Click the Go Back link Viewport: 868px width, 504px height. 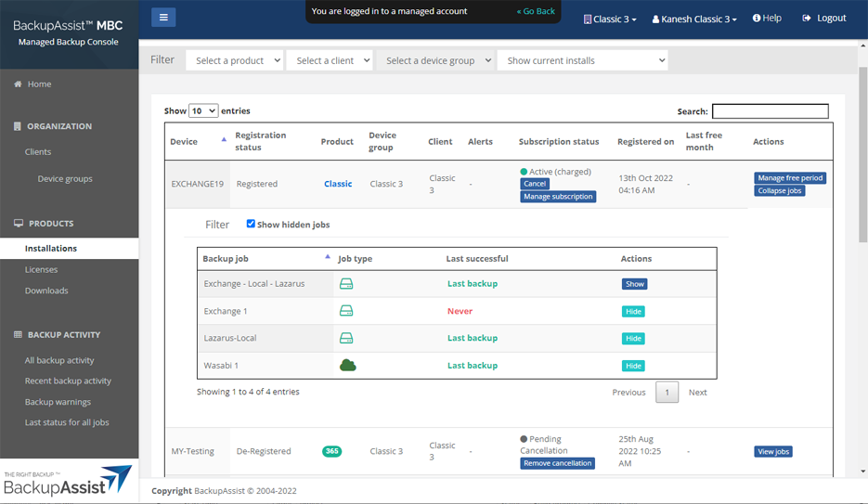(x=536, y=11)
